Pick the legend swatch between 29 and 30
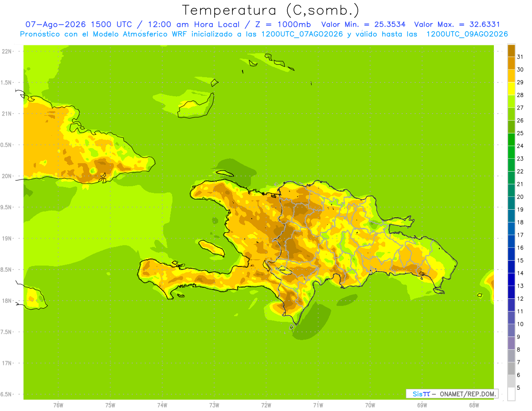The height and width of the screenshot is (411, 532). 511,76
